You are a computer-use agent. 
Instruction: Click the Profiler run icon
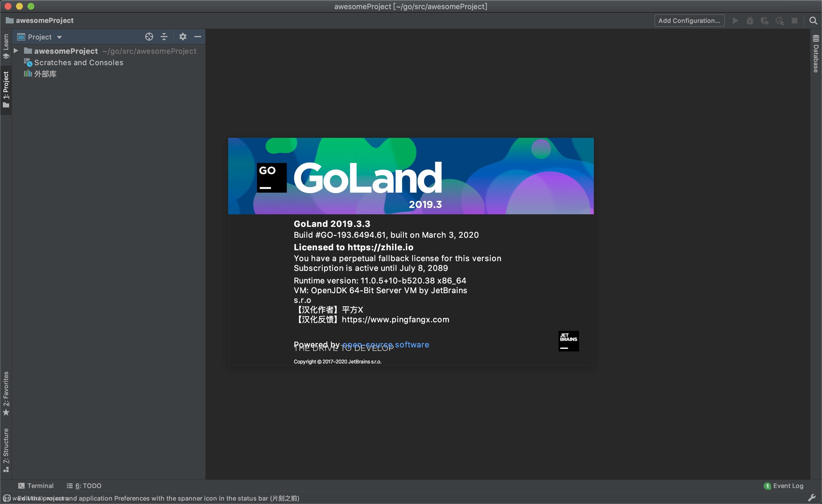coord(780,21)
